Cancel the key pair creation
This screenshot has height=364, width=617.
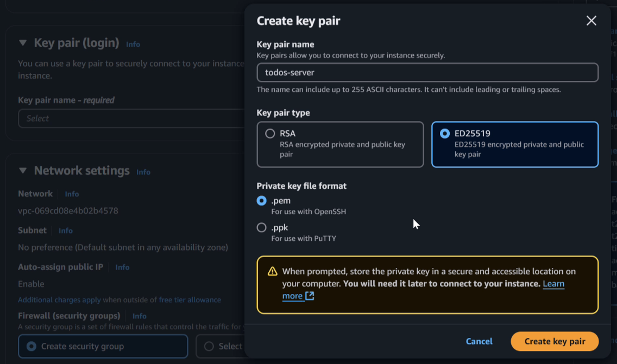479,341
